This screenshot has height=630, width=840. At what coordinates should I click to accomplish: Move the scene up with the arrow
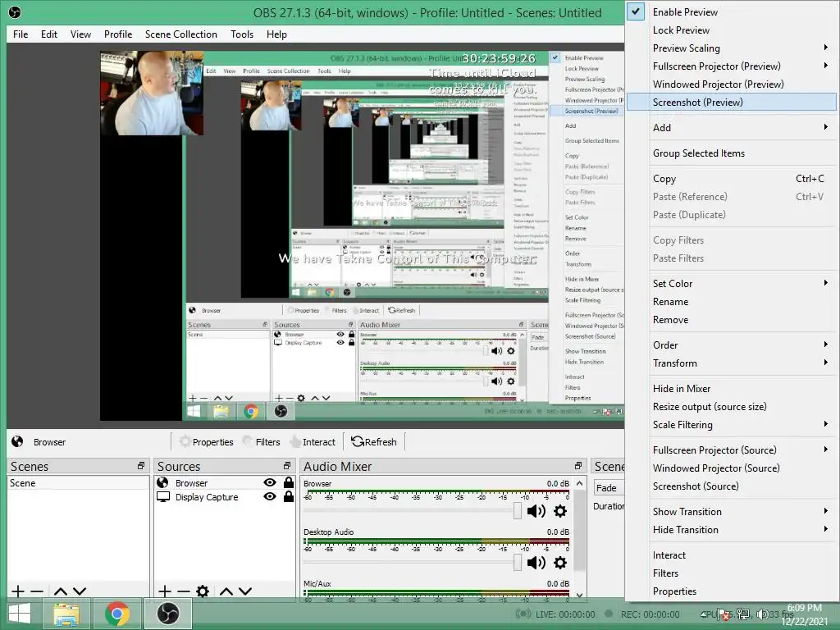(x=61, y=591)
